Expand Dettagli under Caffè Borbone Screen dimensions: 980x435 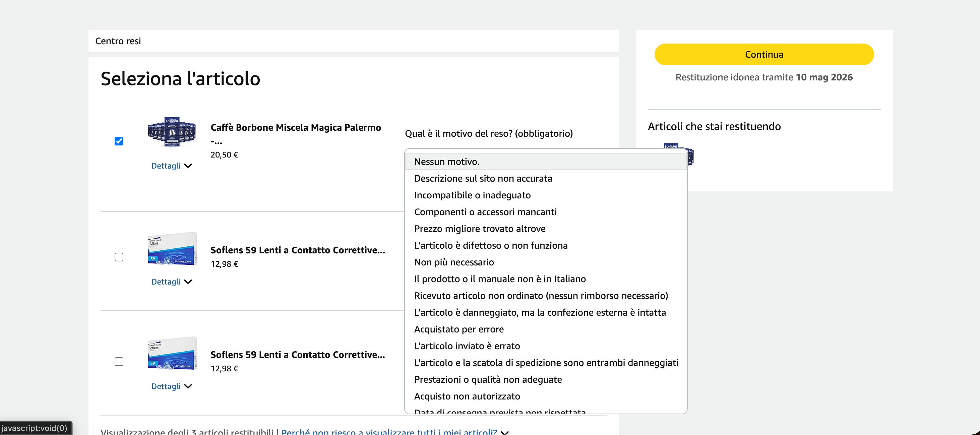tap(172, 166)
